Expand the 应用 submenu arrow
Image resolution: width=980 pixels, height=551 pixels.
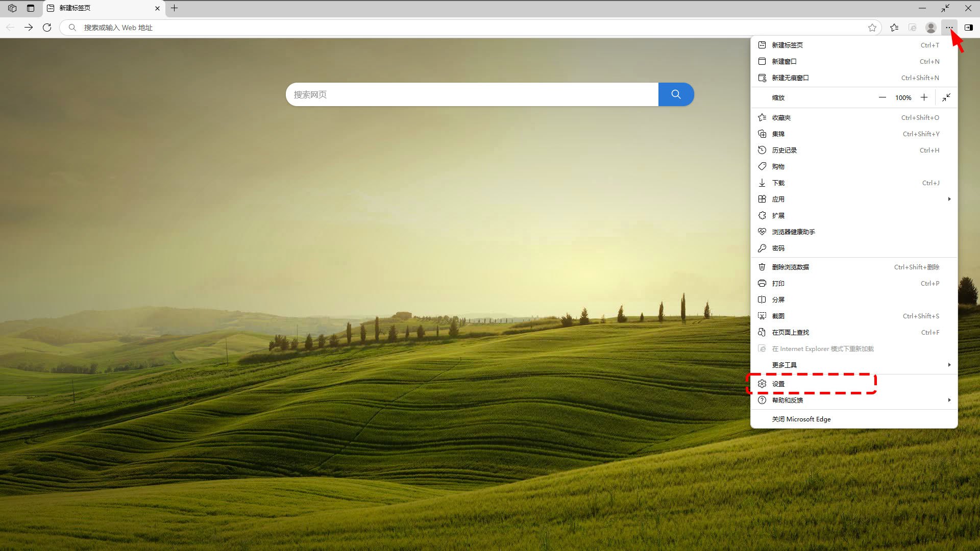pyautogui.click(x=949, y=199)
